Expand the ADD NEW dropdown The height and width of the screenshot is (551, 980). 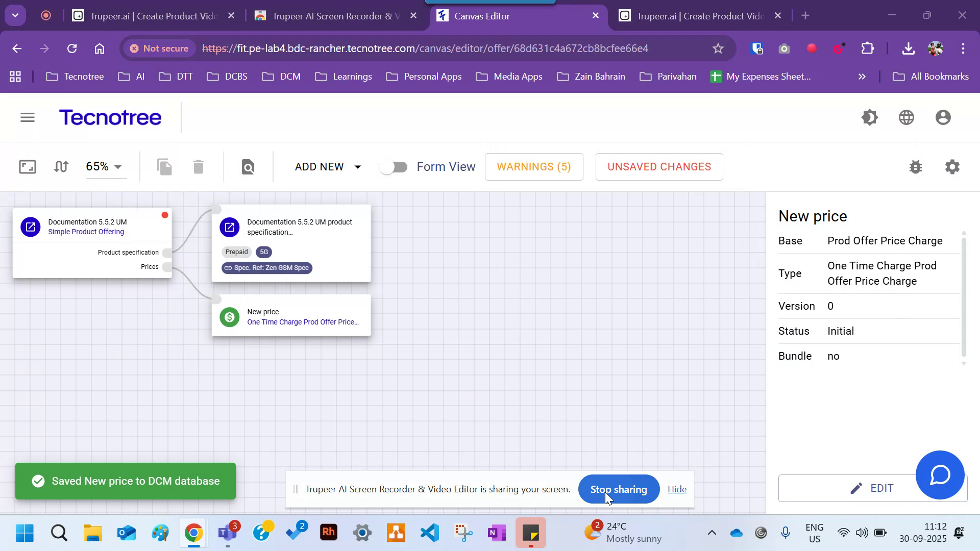pyautogui.click(x=327, y=166)
